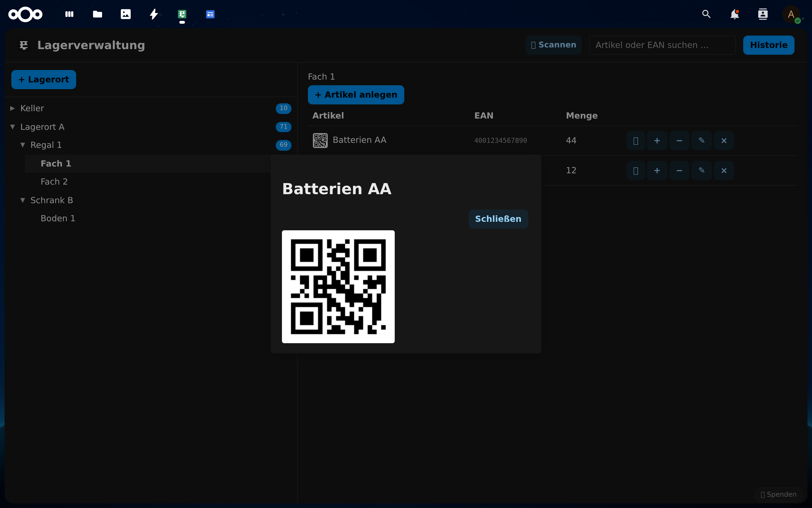Click EAN value 4001234567890

tap(500, 141)
